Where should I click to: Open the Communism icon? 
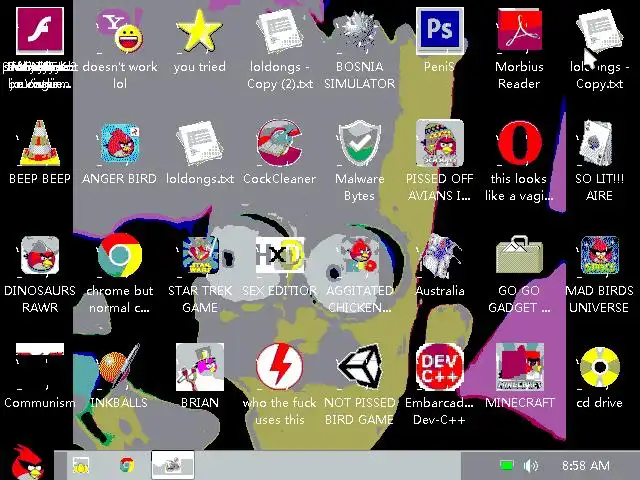[40, 366]
